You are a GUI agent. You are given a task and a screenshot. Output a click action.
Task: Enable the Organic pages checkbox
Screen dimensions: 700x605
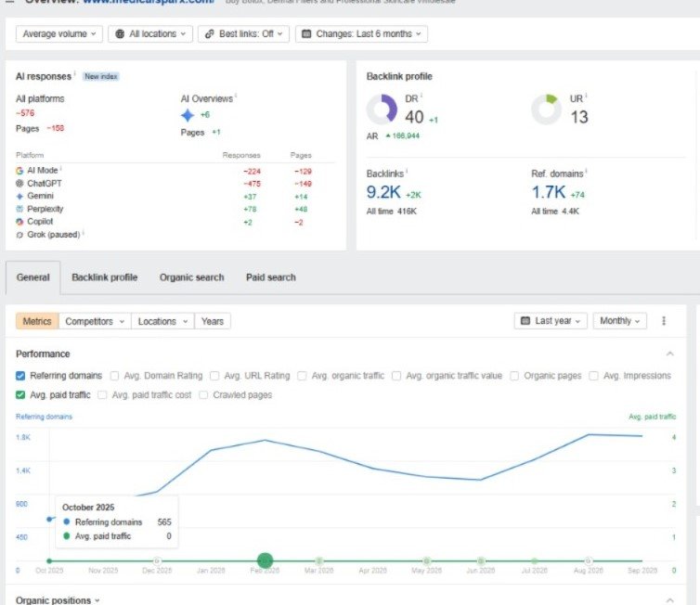tap(514, 376)
